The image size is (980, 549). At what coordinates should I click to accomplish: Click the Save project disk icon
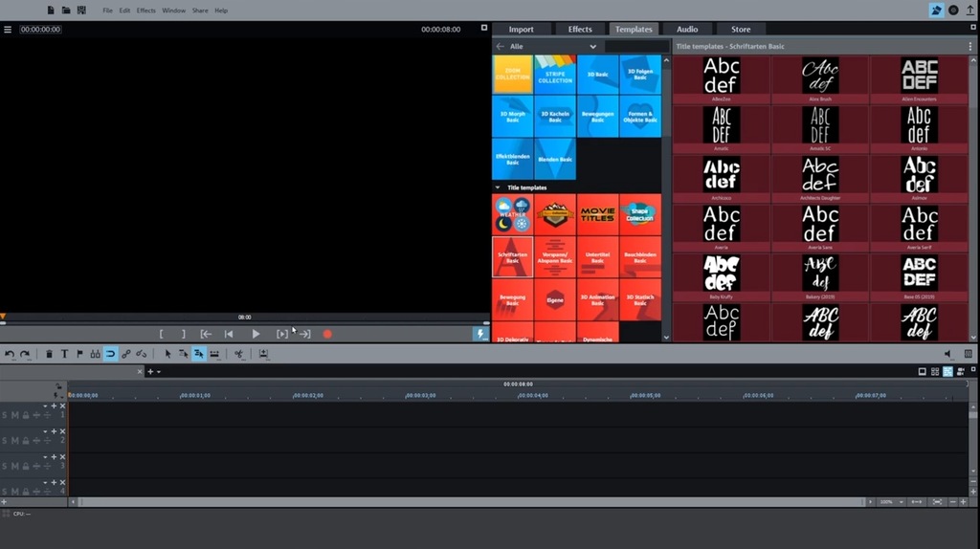tap(81, 10)
